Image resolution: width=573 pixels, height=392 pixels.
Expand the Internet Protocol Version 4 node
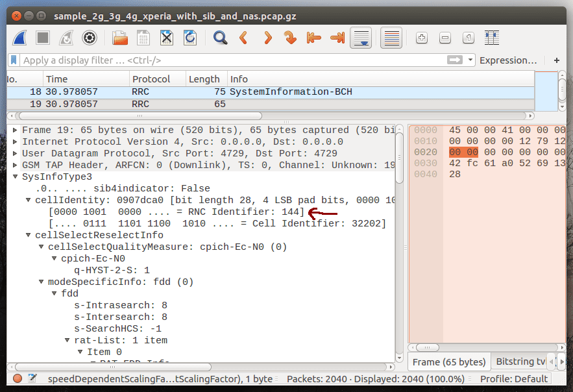click(x=16, y=141)
